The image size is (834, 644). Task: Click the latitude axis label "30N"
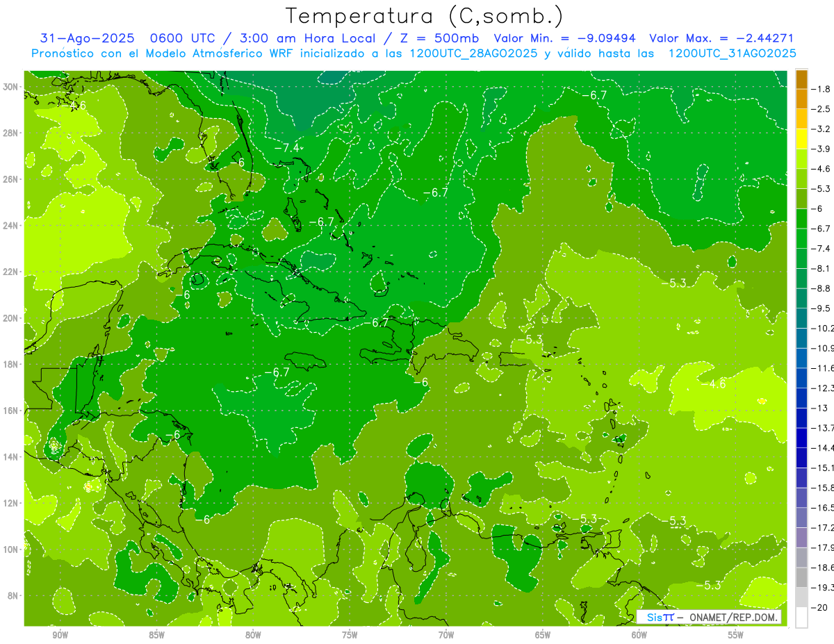point(11,87)
